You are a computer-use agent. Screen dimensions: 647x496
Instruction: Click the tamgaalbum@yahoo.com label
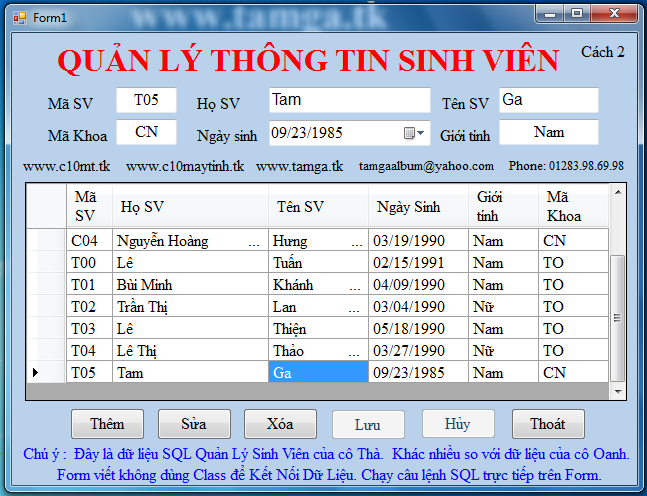[426, 166]
